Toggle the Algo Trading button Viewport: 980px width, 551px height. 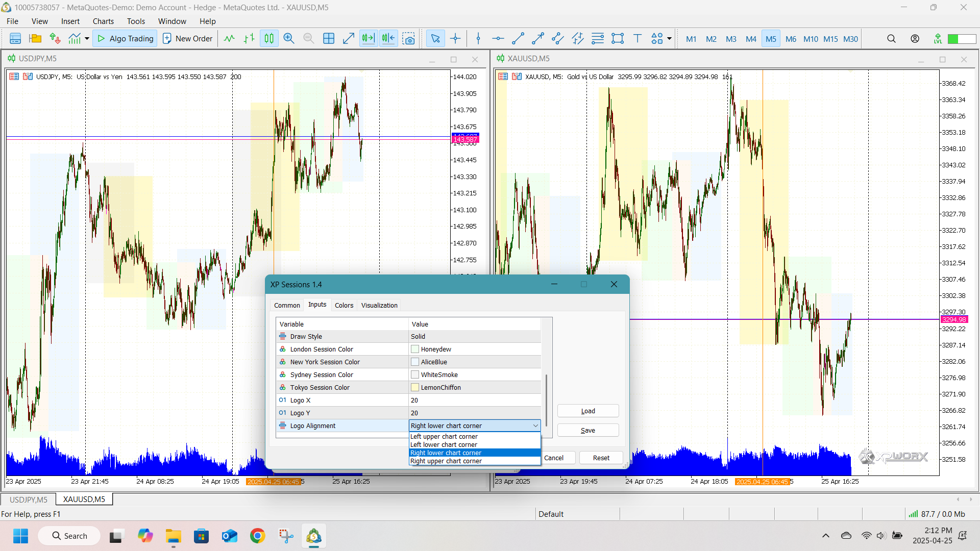click(x=126, y=39)
